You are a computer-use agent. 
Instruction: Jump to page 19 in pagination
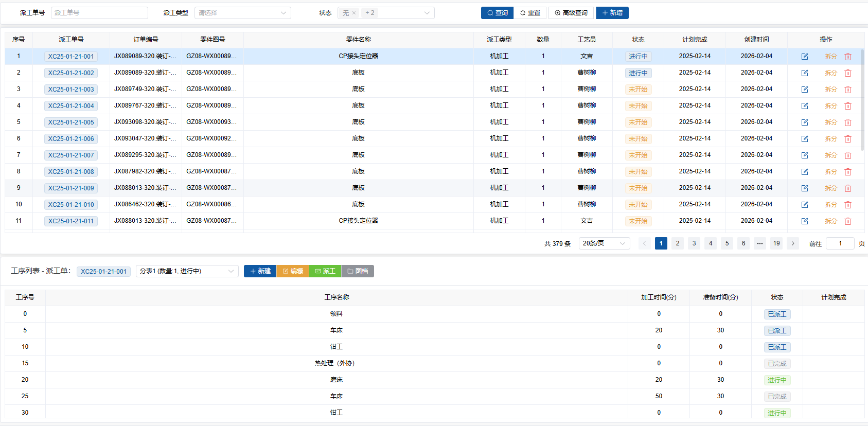(776, 243)
